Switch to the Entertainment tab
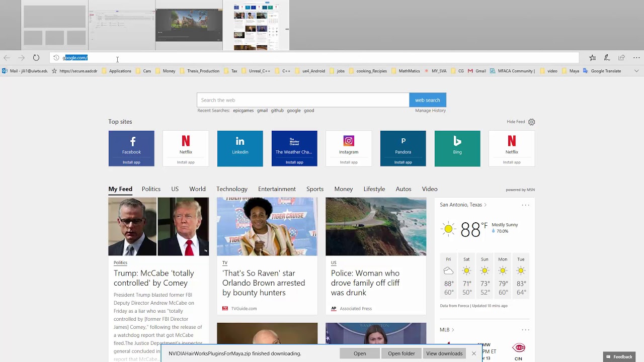This screenshot has width=644, height=362. pos(277,189)
